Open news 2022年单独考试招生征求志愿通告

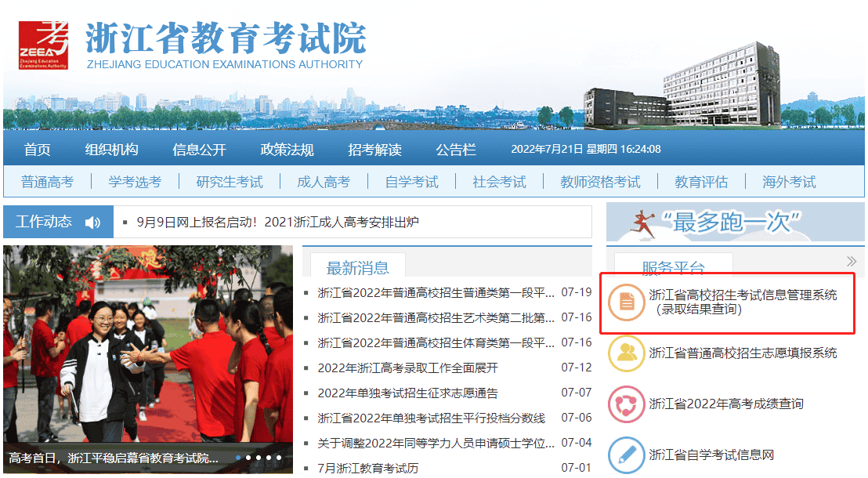click(x=408, y=393)
